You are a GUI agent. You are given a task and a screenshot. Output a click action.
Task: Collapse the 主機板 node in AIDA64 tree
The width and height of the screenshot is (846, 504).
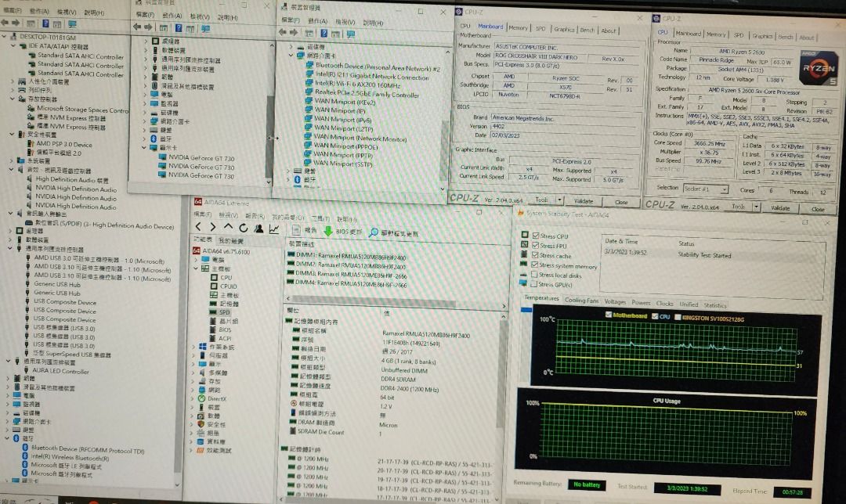tap(196, 268)
